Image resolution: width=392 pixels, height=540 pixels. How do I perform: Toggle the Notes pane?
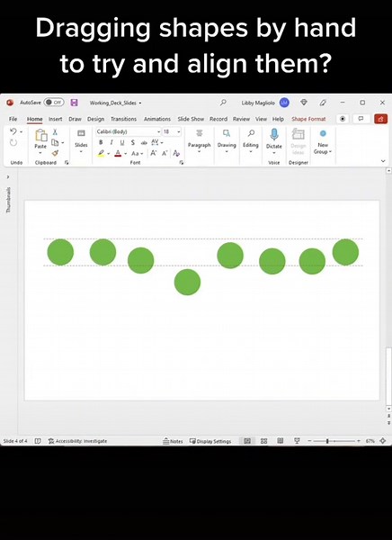[x=173, y=441]
